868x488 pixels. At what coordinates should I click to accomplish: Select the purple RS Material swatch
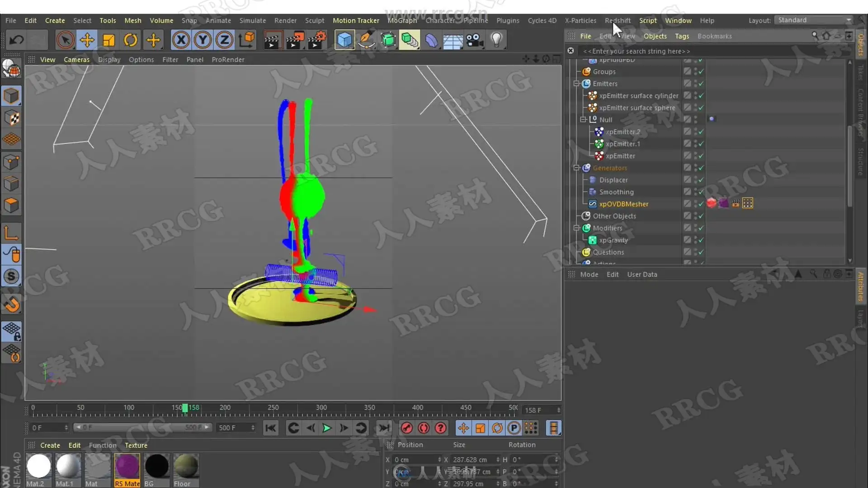(127, 466)
